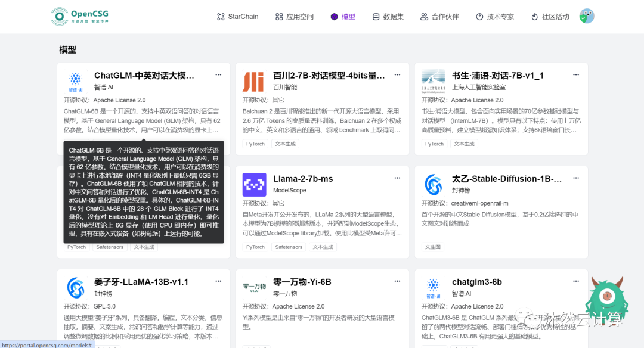
Task: Open the 社区活动 page
Action: [550, 17]
